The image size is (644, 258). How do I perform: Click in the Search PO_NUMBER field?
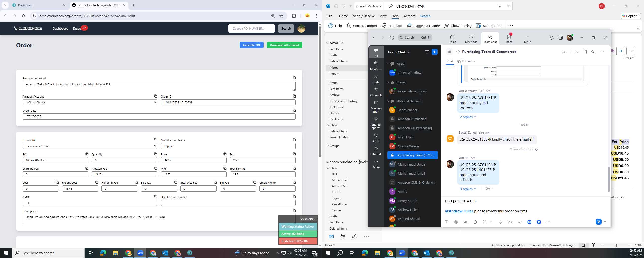click(252, 28)
